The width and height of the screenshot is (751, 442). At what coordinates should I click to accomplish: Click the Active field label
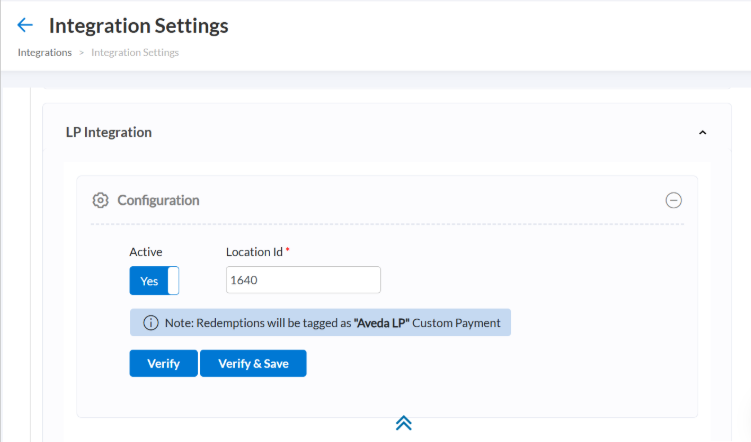coord(146,252)
